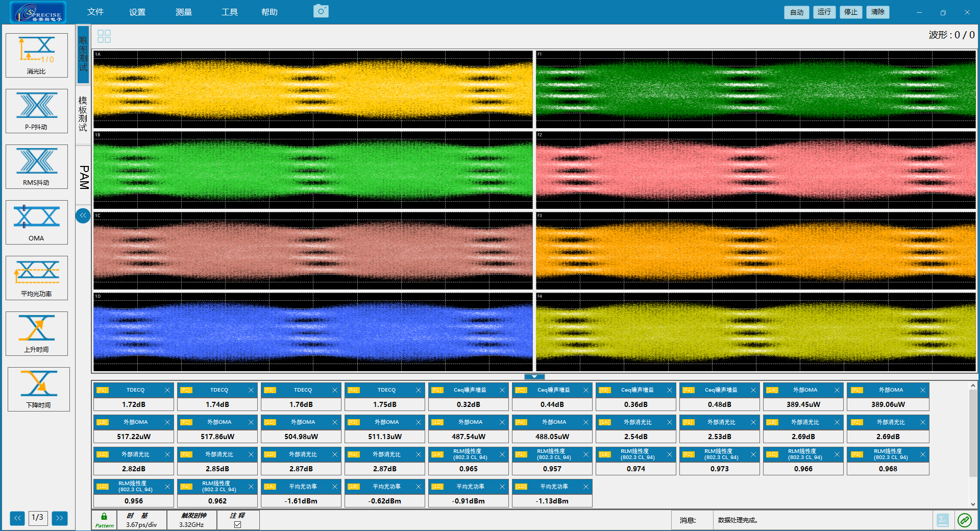
Task: Click the 数据处理完成 status message
Action: (x=738, y=520)
